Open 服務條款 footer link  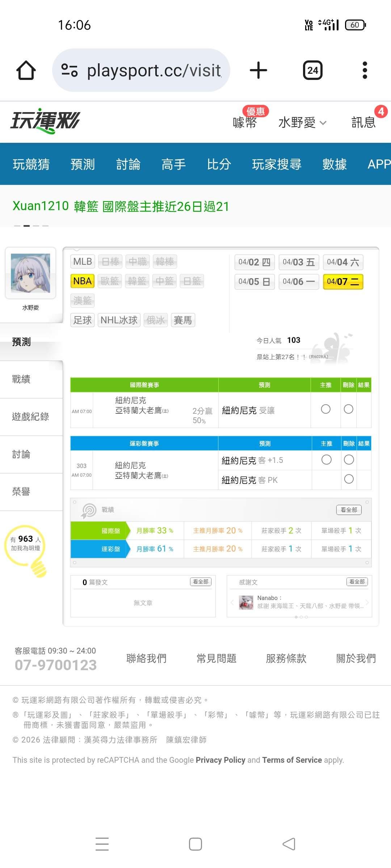[286, 658]
